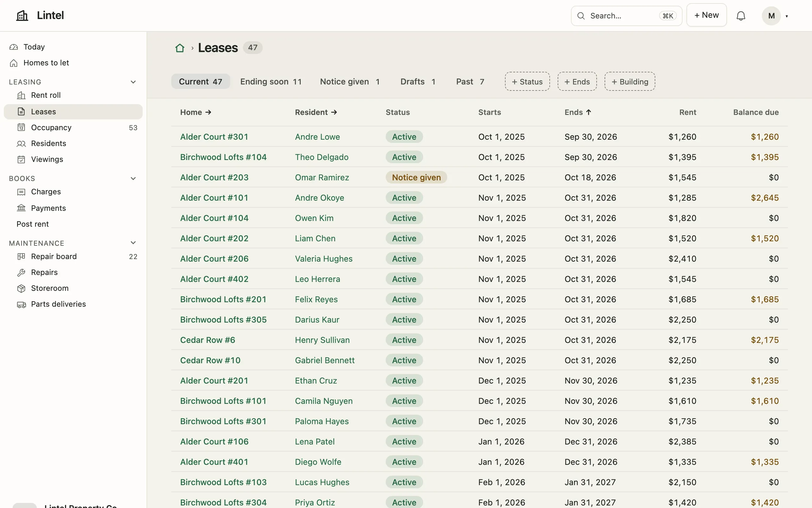Add an Ends filter
Screen dimensions: 812x508
click(x=577, y=82)
